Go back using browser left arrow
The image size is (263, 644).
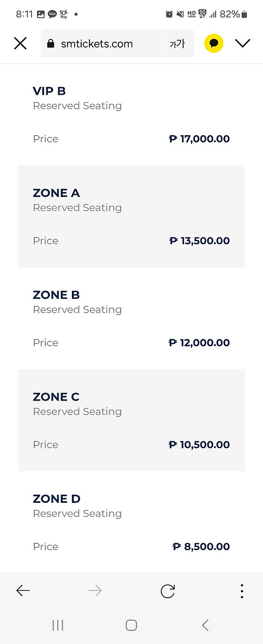[x=23, y=591]
